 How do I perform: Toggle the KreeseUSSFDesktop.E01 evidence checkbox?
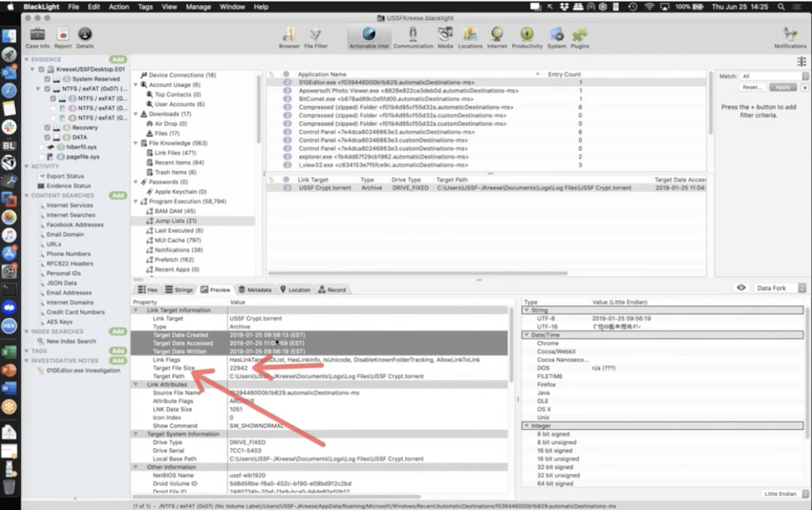pos(41,69)
